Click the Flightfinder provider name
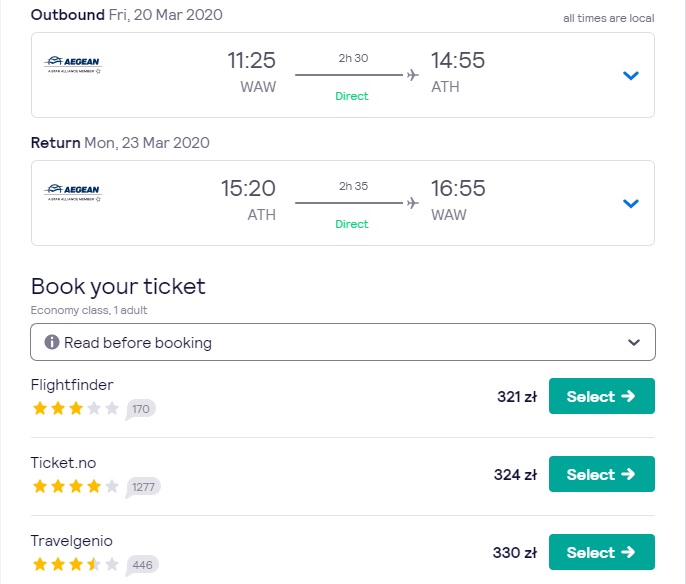686x584 pixels. [x=72, y=385]
